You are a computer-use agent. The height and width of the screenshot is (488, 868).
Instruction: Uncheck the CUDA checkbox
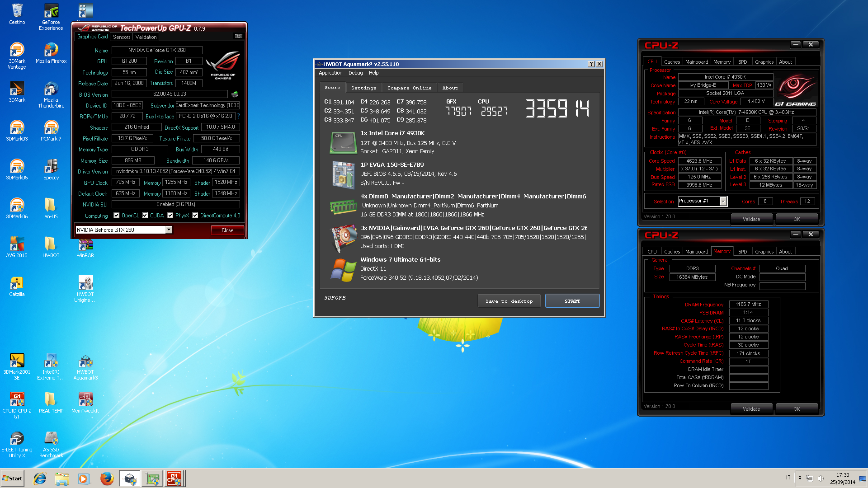[x=145, y=216]
